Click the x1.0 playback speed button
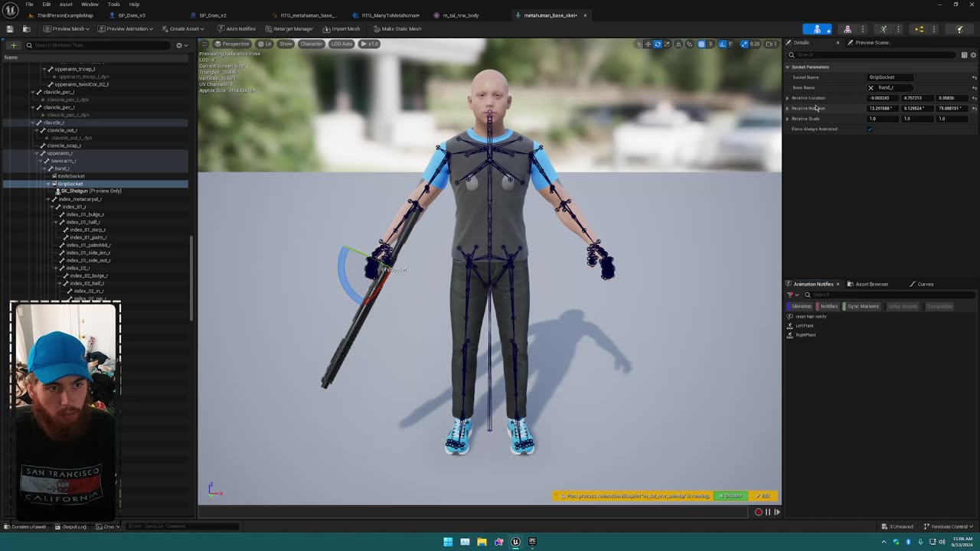The height and width of the screenshot is (551, 980). (x=369, y=44)
